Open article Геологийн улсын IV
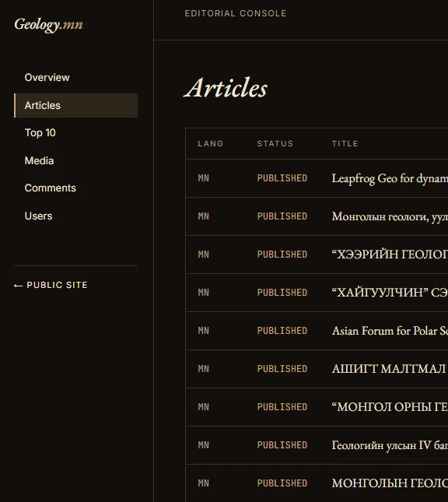 click(x=390, y=445)
